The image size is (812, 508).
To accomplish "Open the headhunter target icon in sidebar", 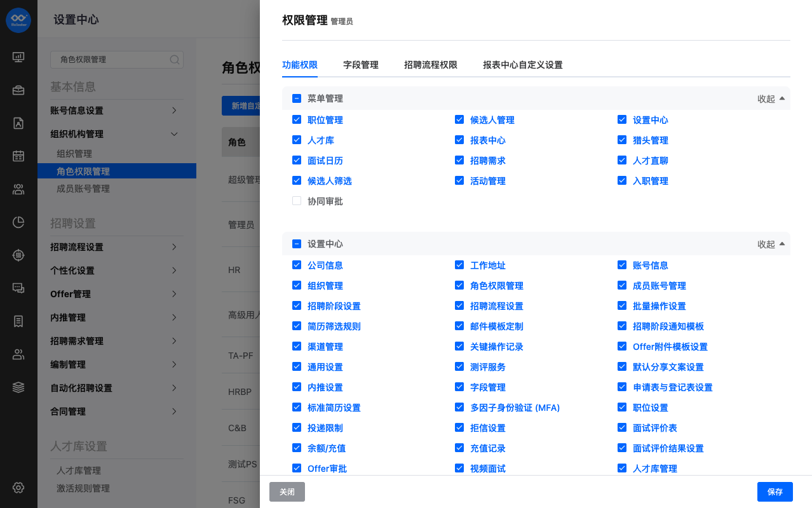I will (x=18, y=255).
